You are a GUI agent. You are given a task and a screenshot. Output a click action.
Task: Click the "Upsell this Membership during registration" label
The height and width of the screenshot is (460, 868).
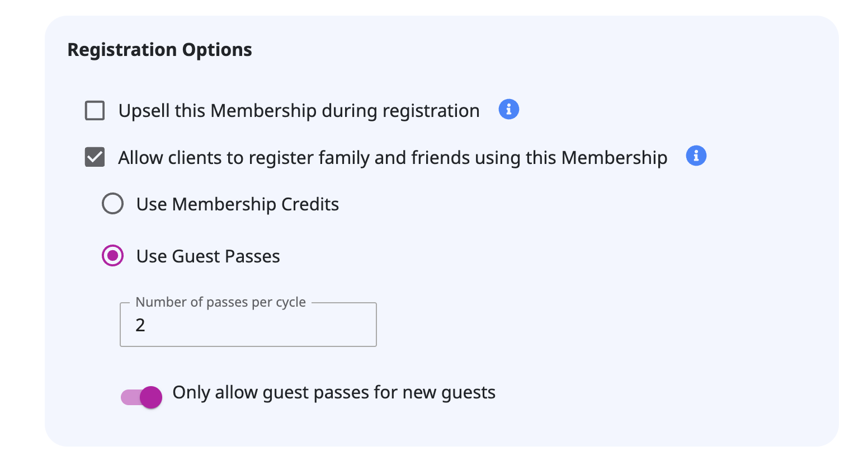[x=299, y=111]
